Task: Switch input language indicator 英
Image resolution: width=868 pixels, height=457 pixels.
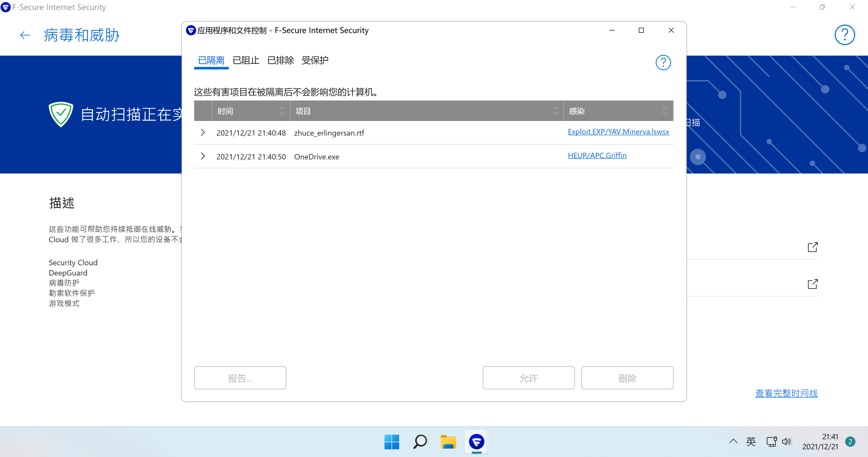Action: [751, 441]
